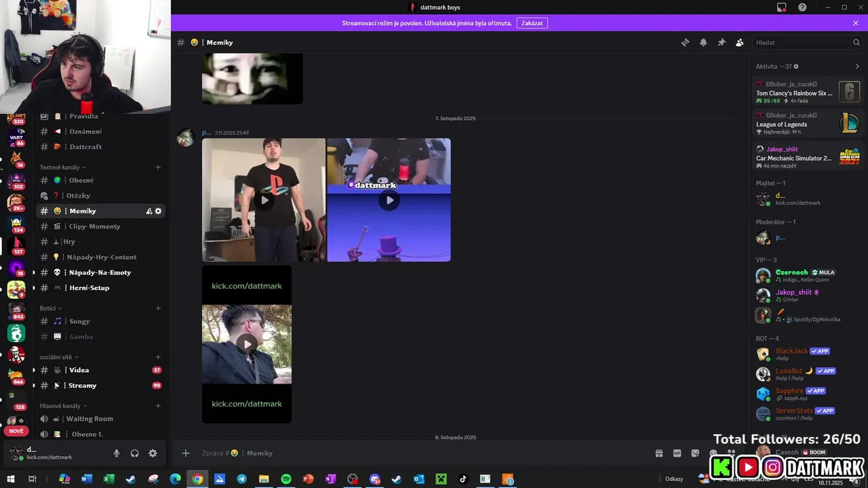The width and height of the screenshot is (868, 488).
Task: Open the Gamba channel
Action: 100,336
